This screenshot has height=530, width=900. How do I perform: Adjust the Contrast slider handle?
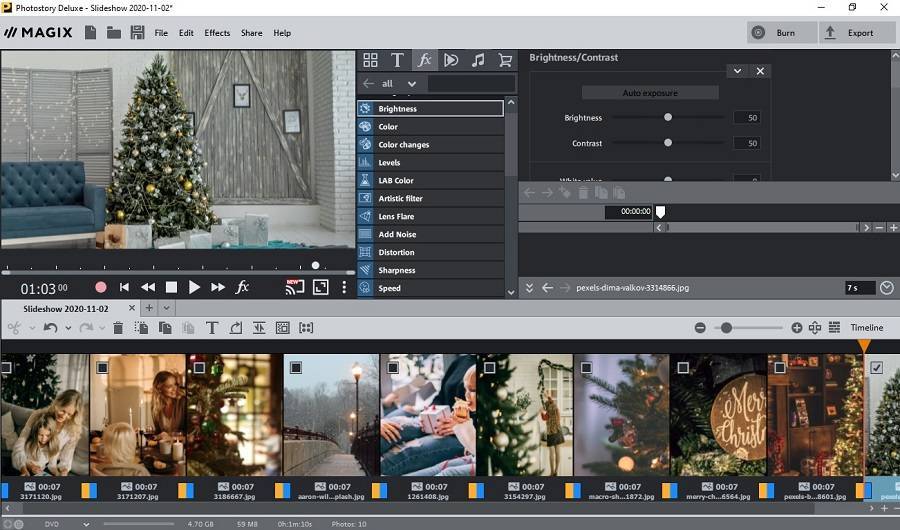(x=668, y=143)
